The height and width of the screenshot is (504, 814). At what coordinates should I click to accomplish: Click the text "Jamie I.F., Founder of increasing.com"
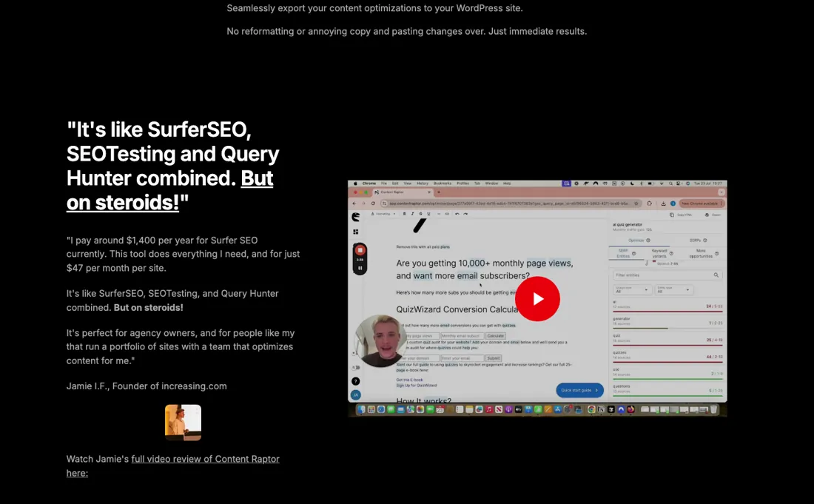click(147, 386)
